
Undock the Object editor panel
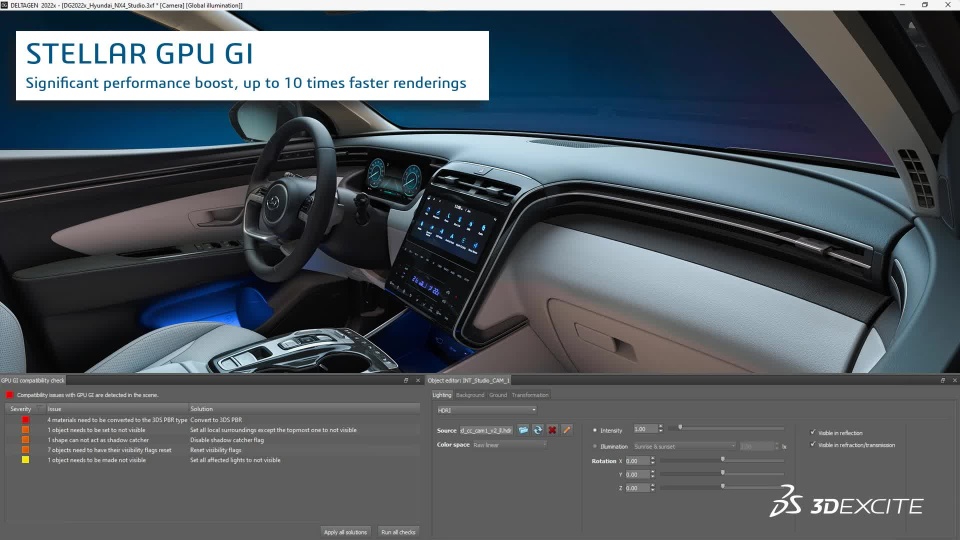coord(942,380)
